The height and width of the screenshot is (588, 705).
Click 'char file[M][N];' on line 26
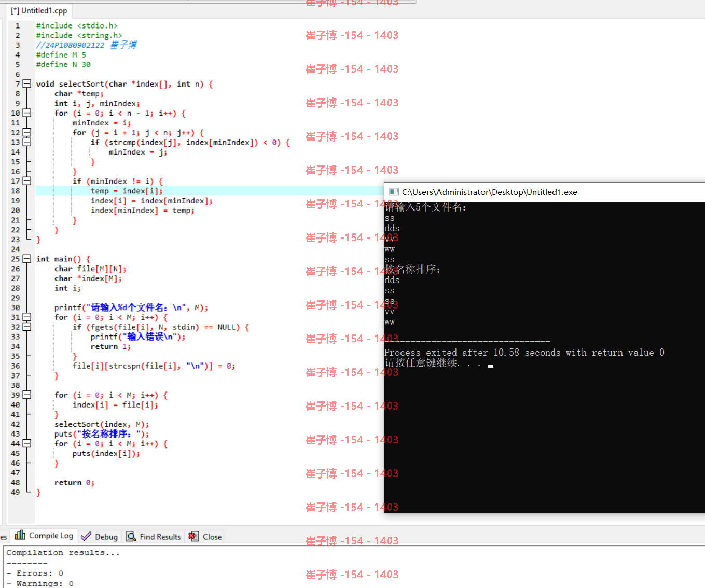click(90, 269)
